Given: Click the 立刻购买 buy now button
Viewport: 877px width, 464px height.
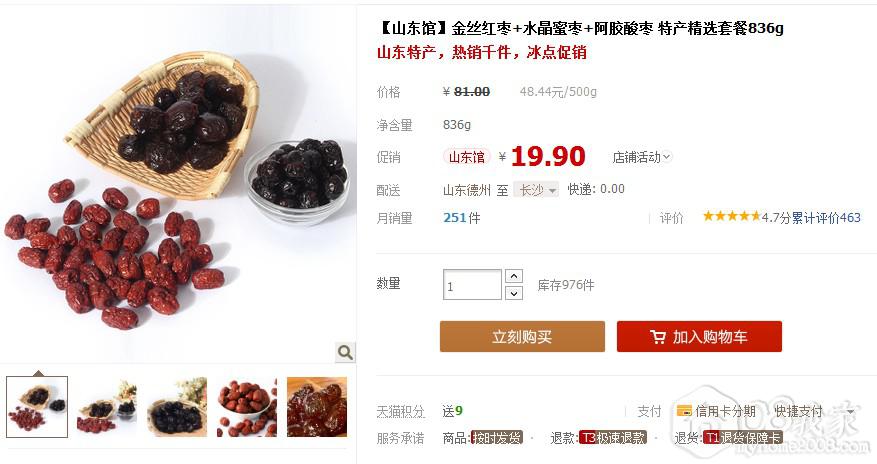Looking at the screenshot, I should (x=522, y=337).
